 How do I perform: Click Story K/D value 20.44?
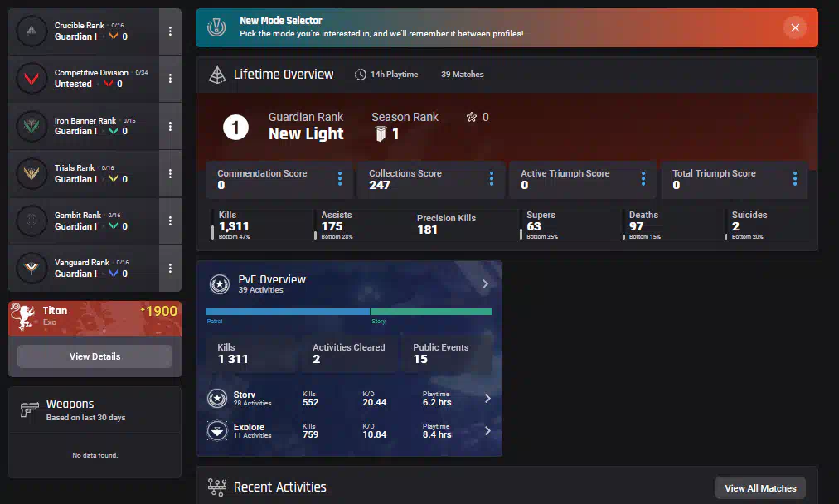(375, 402)
